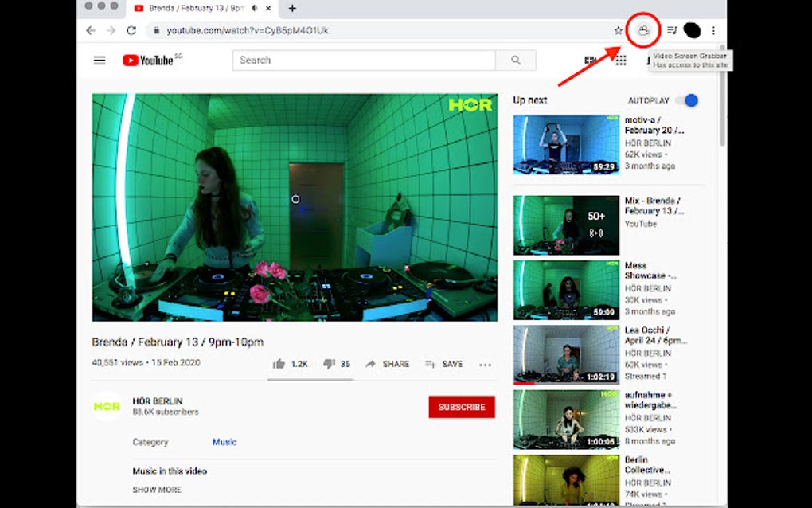
Task: Select the Brenda / February 13 browser tab
Action: click(x=203, y=8)
